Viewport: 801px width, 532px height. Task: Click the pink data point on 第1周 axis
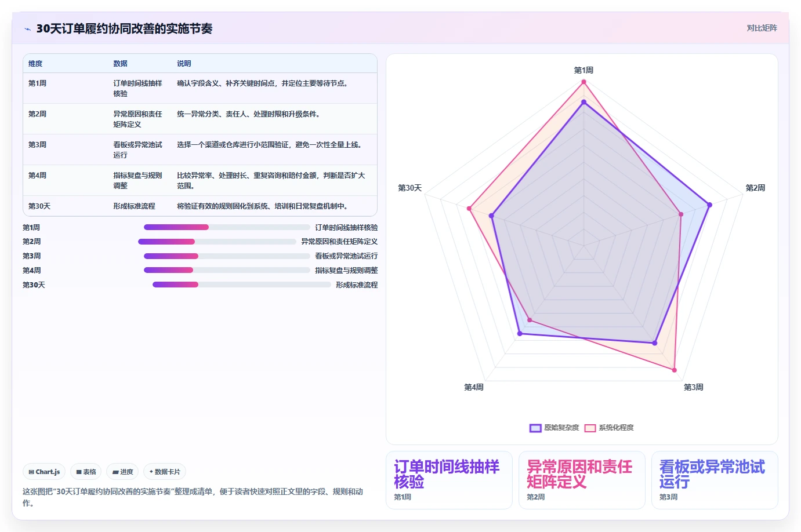[x=583, y=82]
